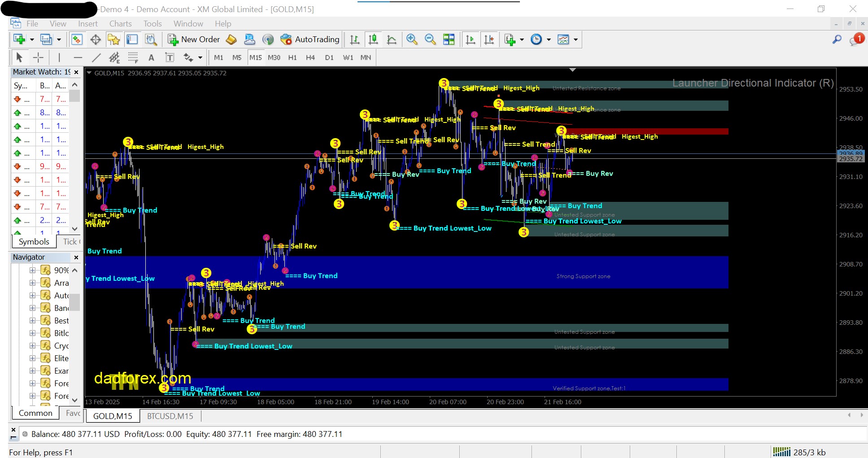Open the Periodicity clock dropdown arrow

pos(549,39)
